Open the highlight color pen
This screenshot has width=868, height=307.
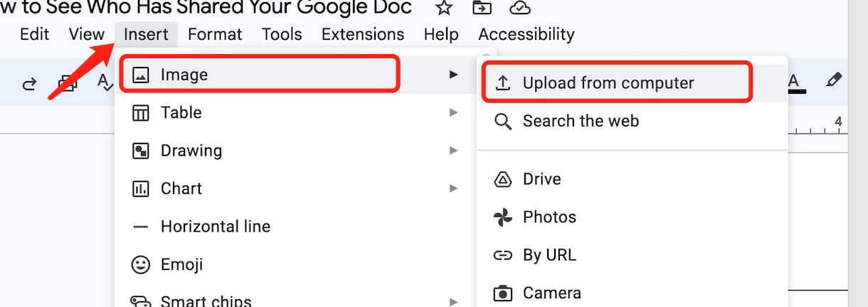833,80
